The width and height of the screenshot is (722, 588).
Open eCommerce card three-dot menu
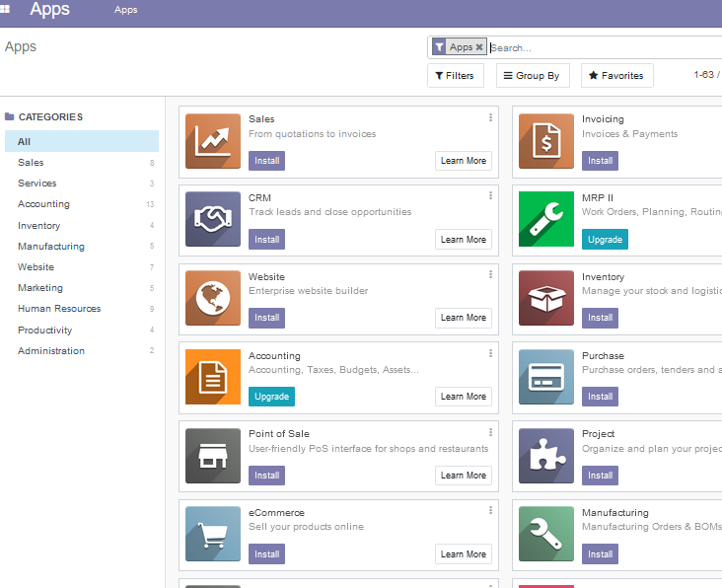pos(490,510)
